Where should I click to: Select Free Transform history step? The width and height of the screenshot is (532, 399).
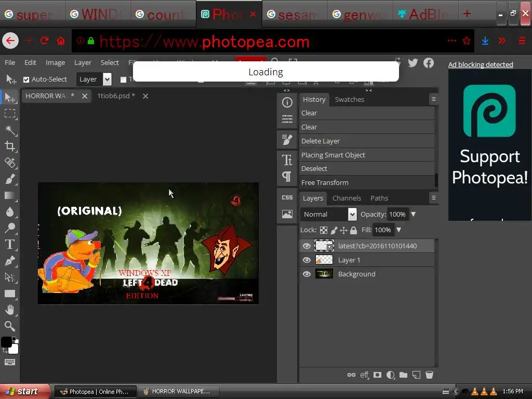(367, 182)
